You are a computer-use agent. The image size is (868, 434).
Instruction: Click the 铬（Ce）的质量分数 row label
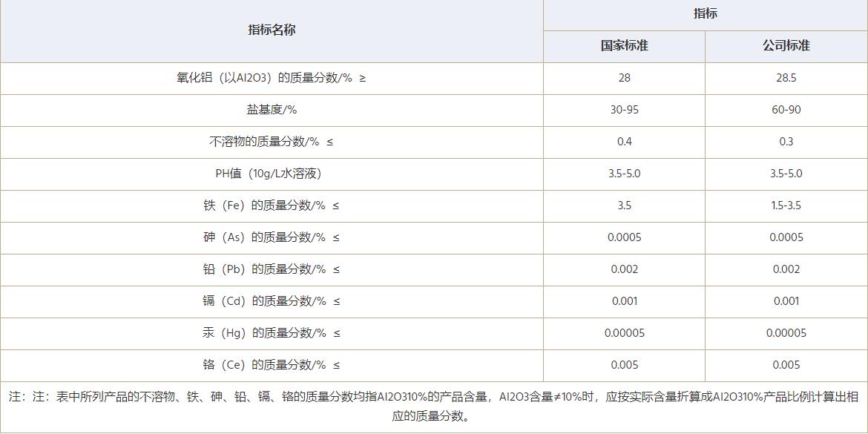[272, 365]
